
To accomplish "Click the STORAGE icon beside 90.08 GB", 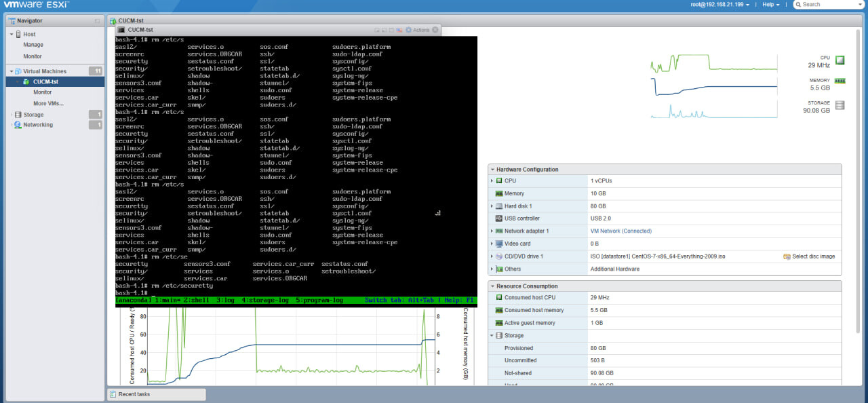I will tap(840, 105).
